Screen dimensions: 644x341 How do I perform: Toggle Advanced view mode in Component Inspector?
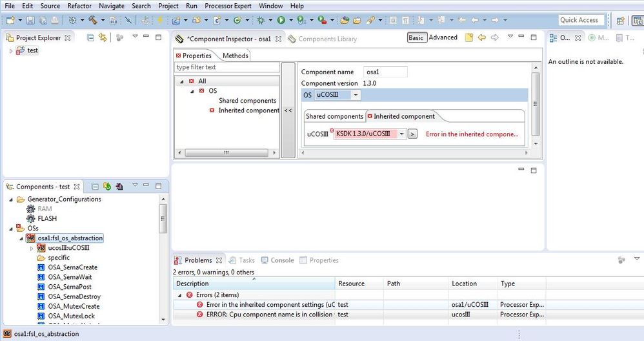click(x=443, y=37)
